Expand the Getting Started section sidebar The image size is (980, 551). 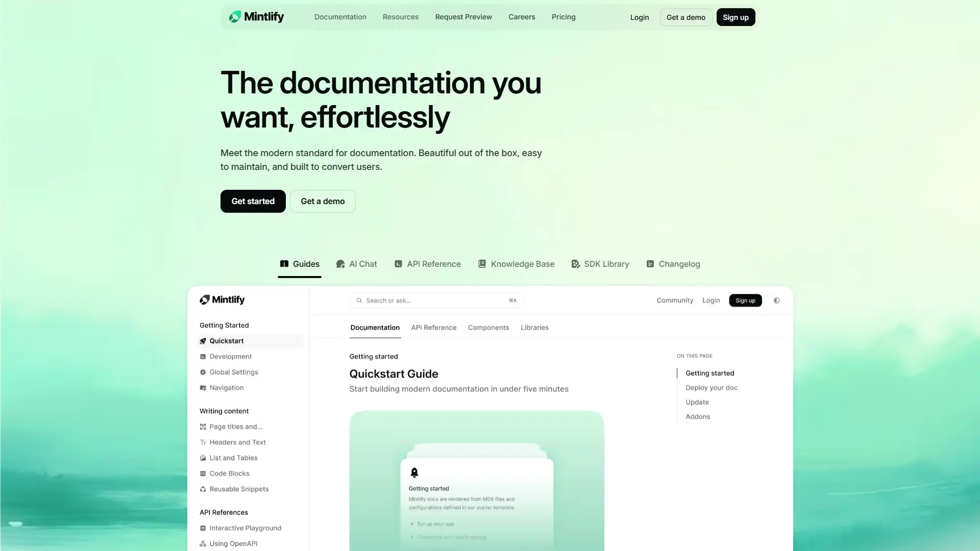(224, 324)
